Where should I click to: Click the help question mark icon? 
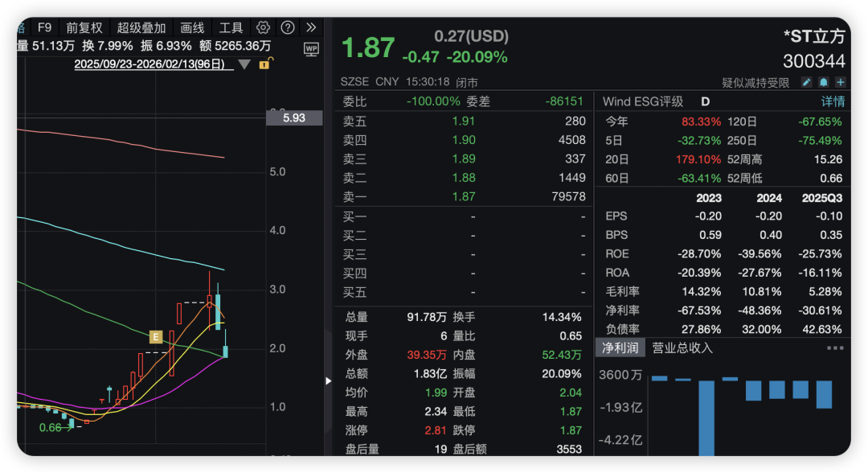tap(288, 27)
